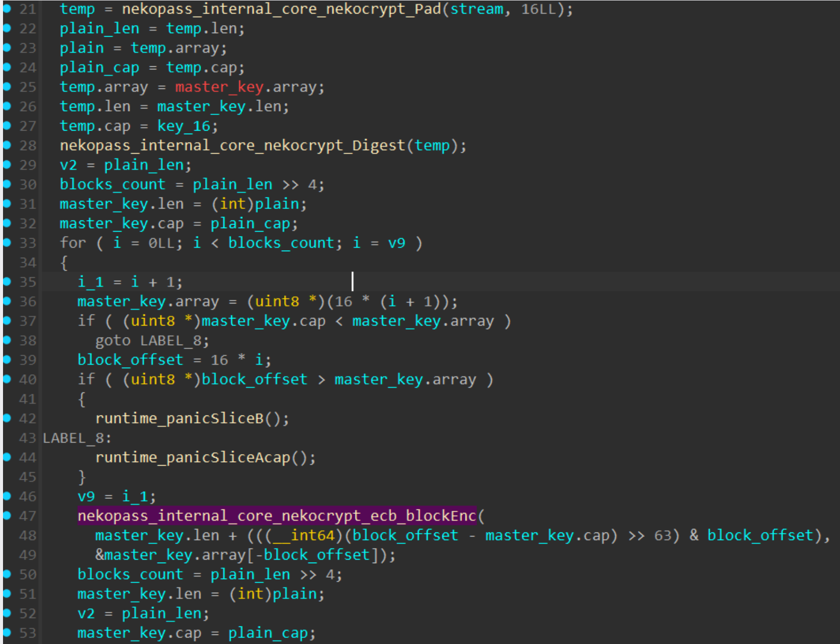Toggle the breakpoint marker beside line 39
This screenshot has height=644, width=840.
point(7,360)
